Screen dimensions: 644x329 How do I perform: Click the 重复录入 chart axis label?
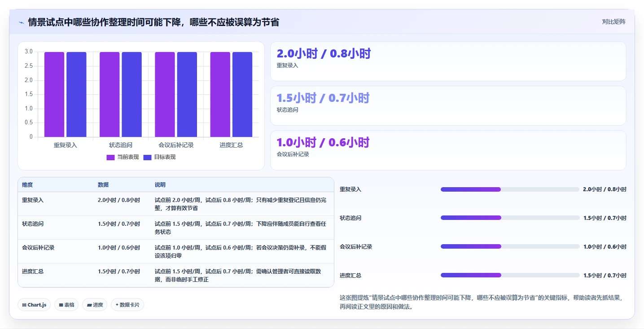coord(66,145)
